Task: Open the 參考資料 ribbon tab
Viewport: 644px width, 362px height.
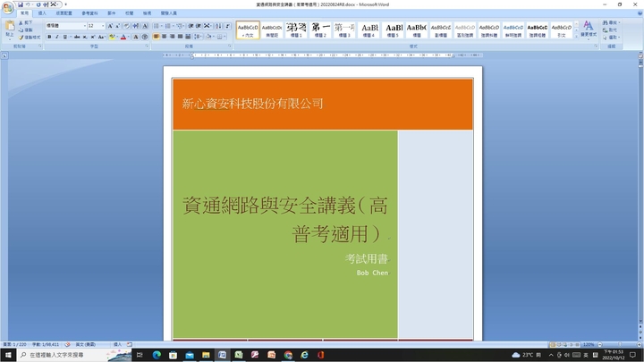Action: (91, 14)
